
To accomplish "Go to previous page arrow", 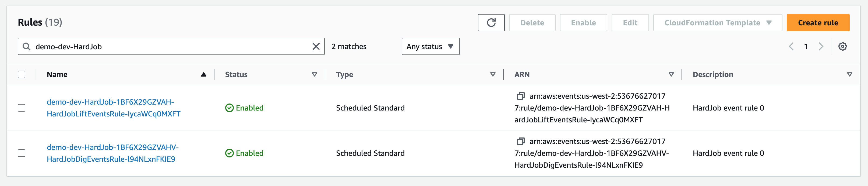I will click(x=791, y=46).
